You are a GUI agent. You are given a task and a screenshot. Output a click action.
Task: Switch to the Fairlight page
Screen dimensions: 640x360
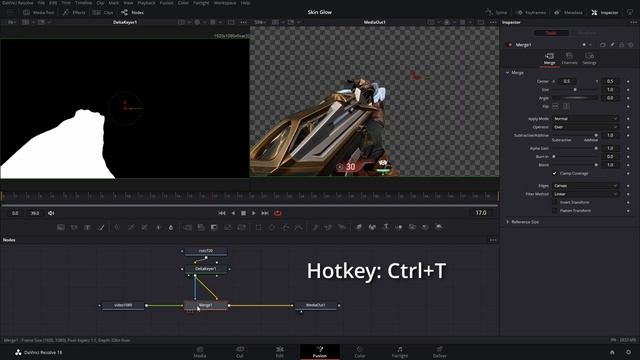click(400, 352)
